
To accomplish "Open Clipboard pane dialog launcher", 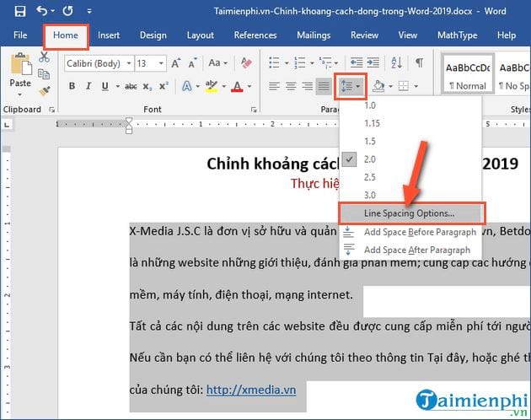I will coord(51,110).
